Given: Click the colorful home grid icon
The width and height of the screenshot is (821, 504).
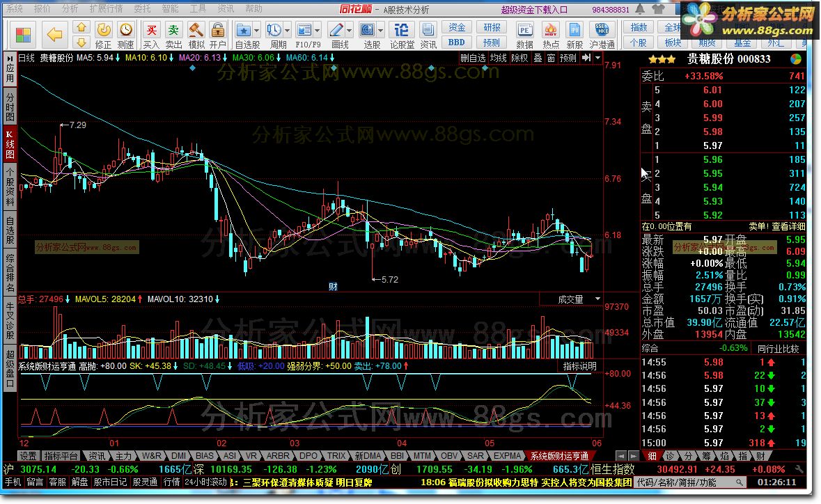Looking at the screenshot, I should (x=23, y=36).
